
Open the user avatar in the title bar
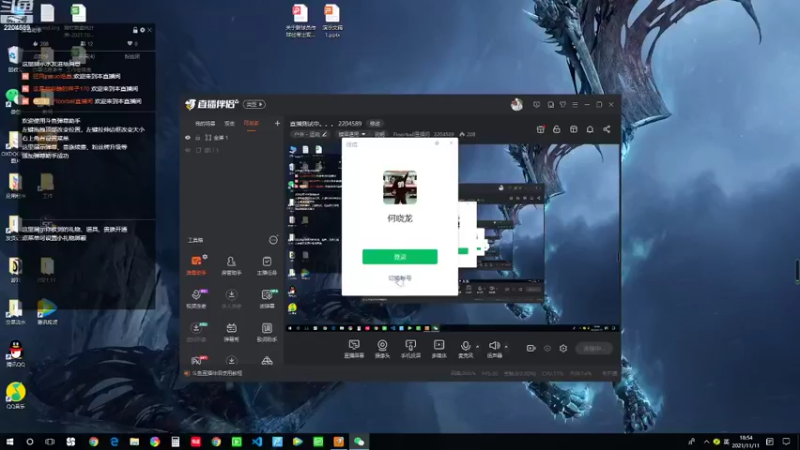pyautogui.click(x=516, y=105)
